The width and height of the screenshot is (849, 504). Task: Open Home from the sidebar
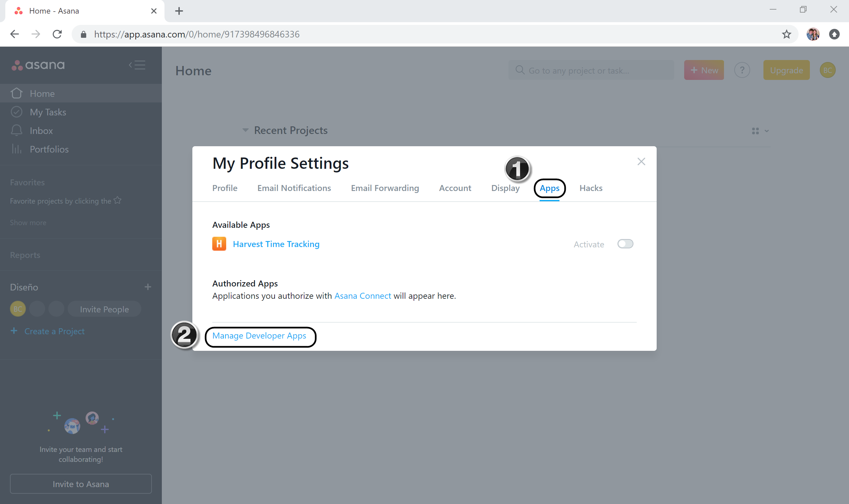point(81,94)
